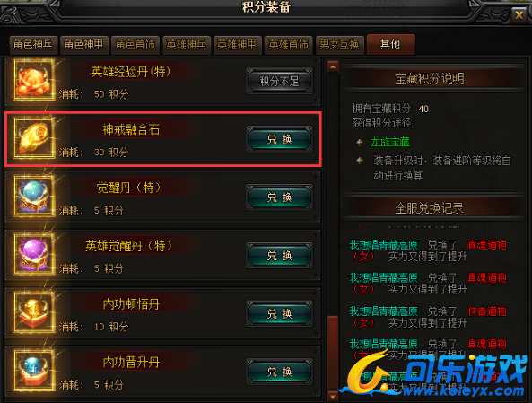Click the 英雄经验丹(特) orange orb icon
Screen dimensions: 532x403
click(x=33, y=80)
